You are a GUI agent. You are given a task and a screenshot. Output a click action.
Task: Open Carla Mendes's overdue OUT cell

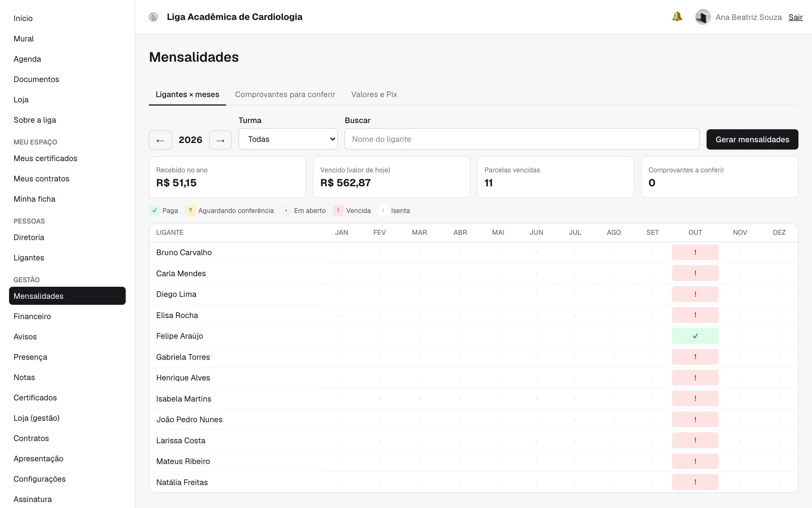pos(695,273)
